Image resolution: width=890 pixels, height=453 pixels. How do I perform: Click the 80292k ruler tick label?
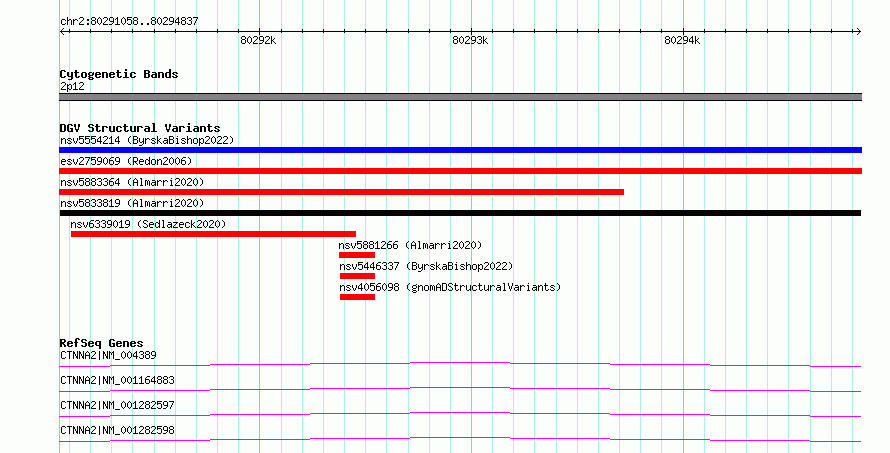pyautogui.click(x=258, y=40)
